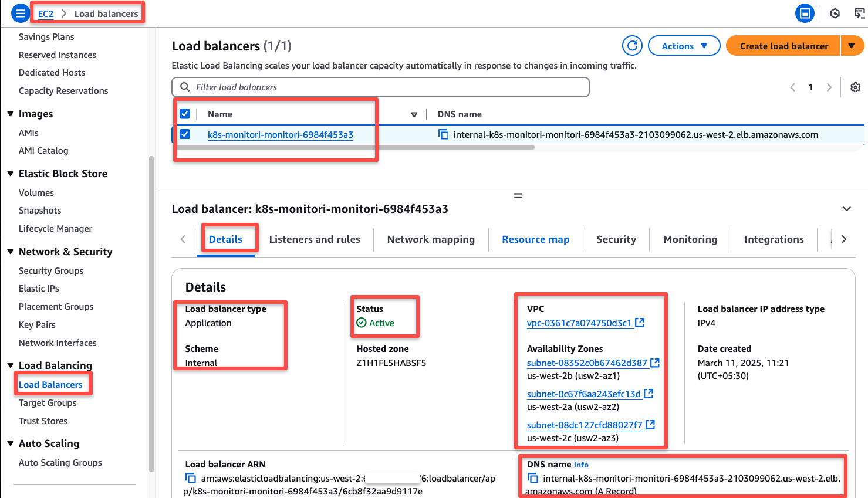This screenshot has height=498, width=868.
Task: Toggle select-all checkbox in table header
Action: coord(185,114)
